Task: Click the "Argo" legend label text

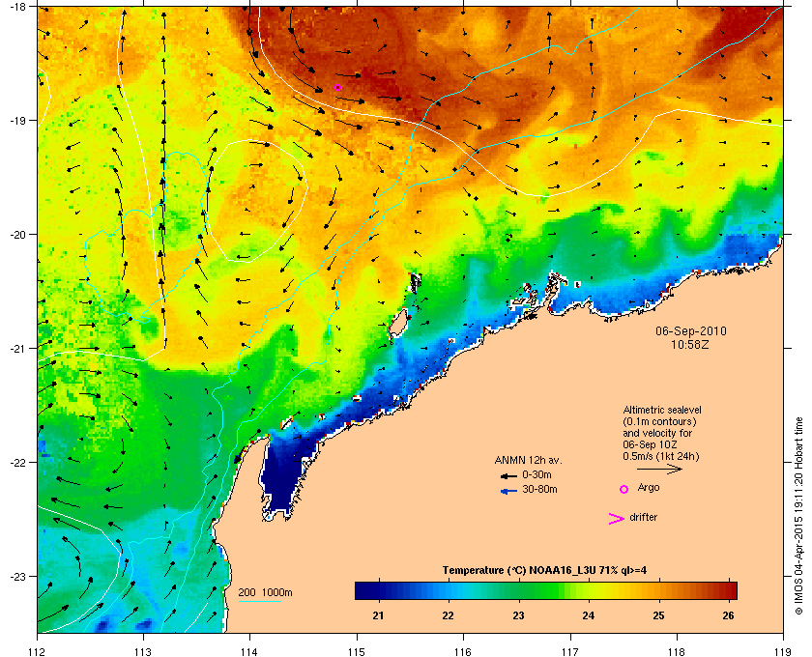Action: tap(649, 488)
